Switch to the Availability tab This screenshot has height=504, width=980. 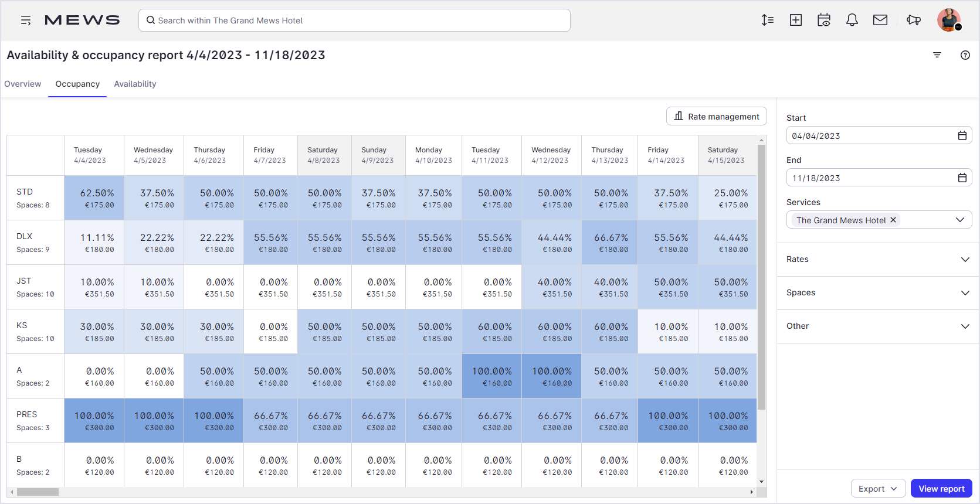point(135,84)
